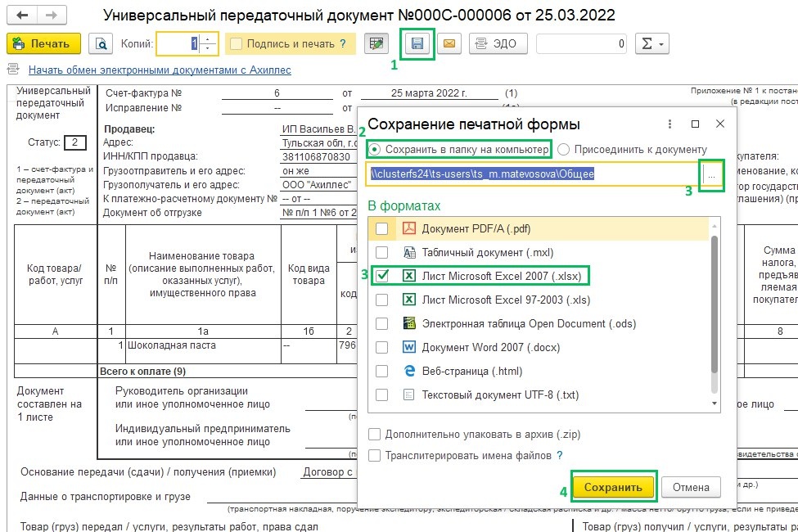Select Сохранить в папку на компьютер radio
Viewport: 798px width, 532px height.
click(375, 150)
